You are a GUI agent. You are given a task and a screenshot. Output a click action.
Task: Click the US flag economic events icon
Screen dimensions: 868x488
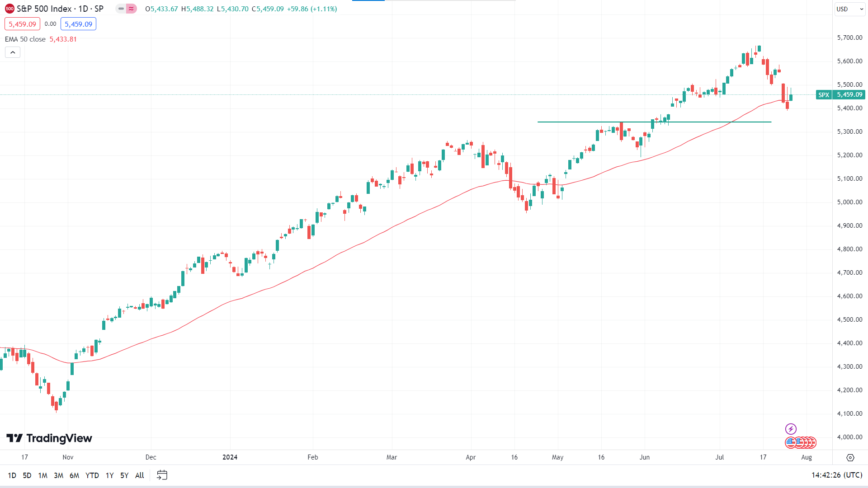point(791,442)
